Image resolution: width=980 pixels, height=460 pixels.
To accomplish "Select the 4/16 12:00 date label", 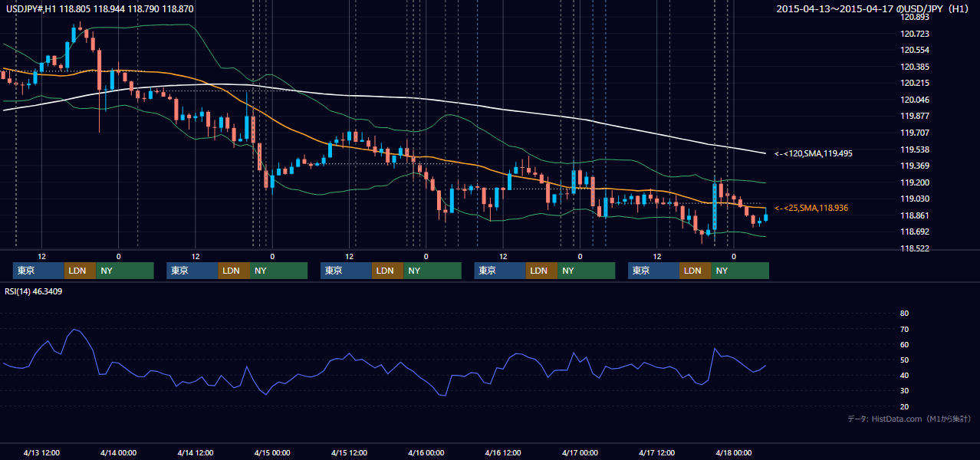I will [503, 452].
